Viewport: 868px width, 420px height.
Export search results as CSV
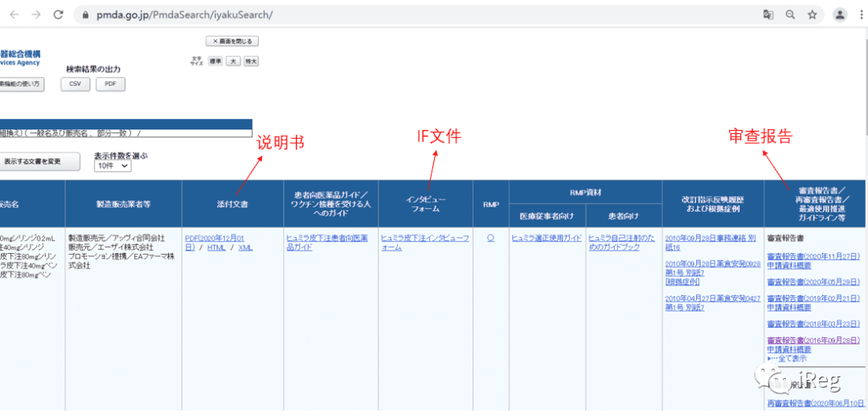[x=76, y=84]
